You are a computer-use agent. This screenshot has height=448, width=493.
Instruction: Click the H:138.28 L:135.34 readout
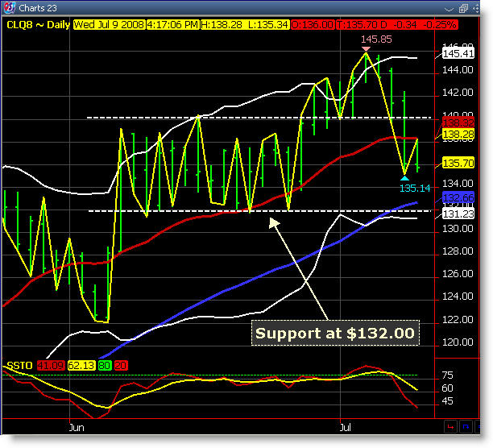point(245,24)
